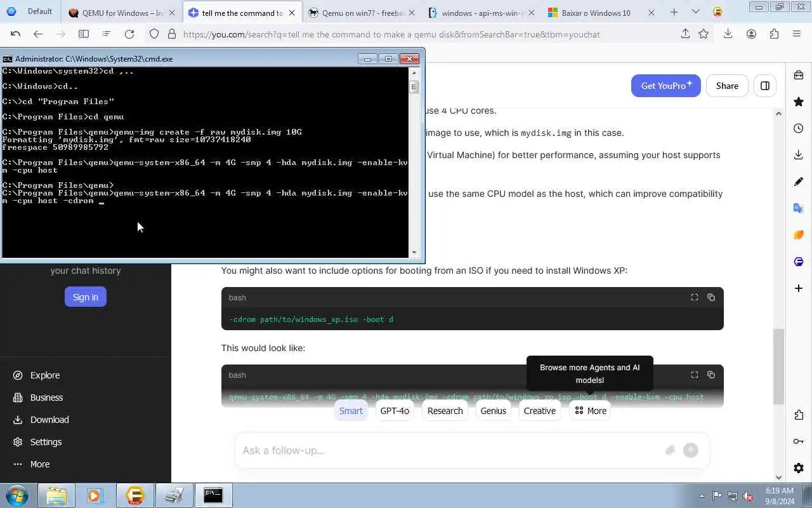
Task: Toggle the browser sidebar panel icon
Action: 84,34
